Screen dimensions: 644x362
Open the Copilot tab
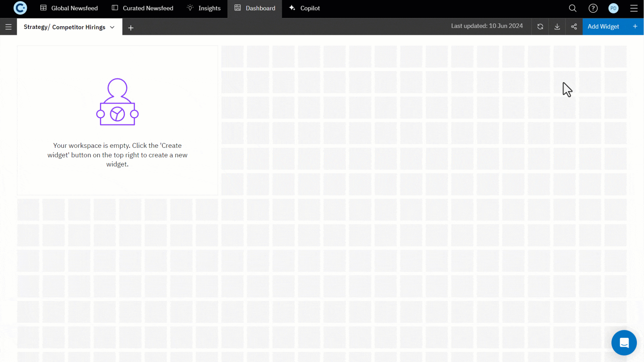tap(305, 8)
